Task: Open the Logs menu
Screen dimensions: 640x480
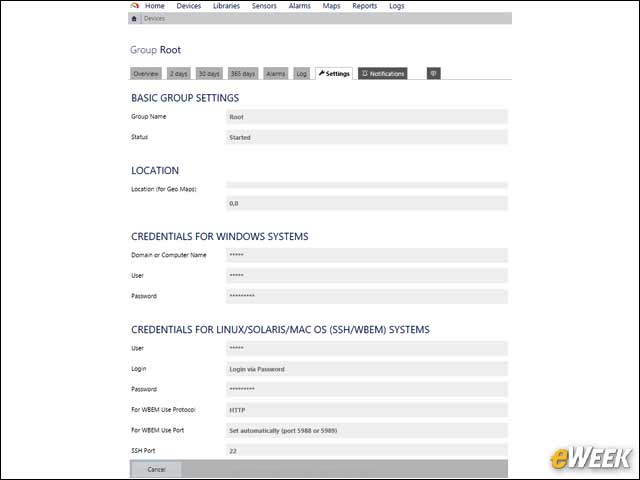Action: [x=396, y=6]
